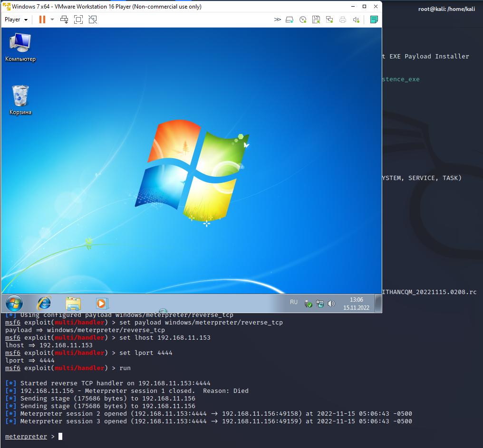Viewport: 483px width, 448px height.
Task: Click 'set payload windows/meterpreter/reverse_tcp' command
Action: (201, 323)
